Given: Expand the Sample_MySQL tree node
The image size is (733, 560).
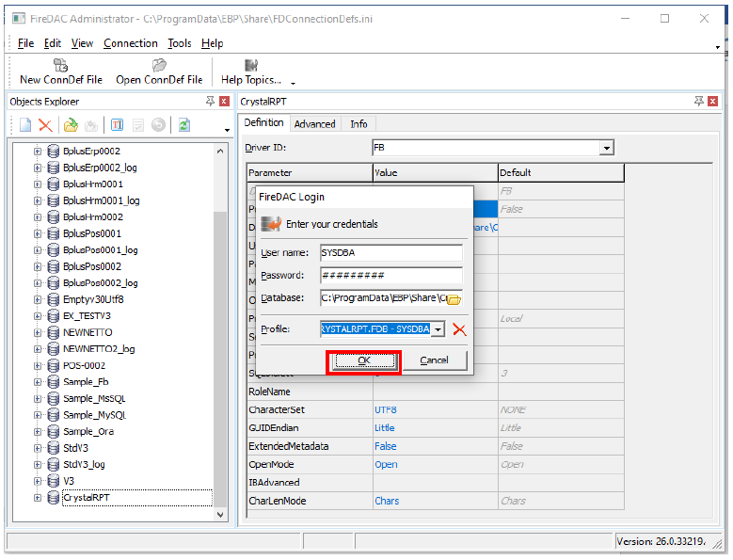Looking at the screenshot, I should [x=39, y=415].
